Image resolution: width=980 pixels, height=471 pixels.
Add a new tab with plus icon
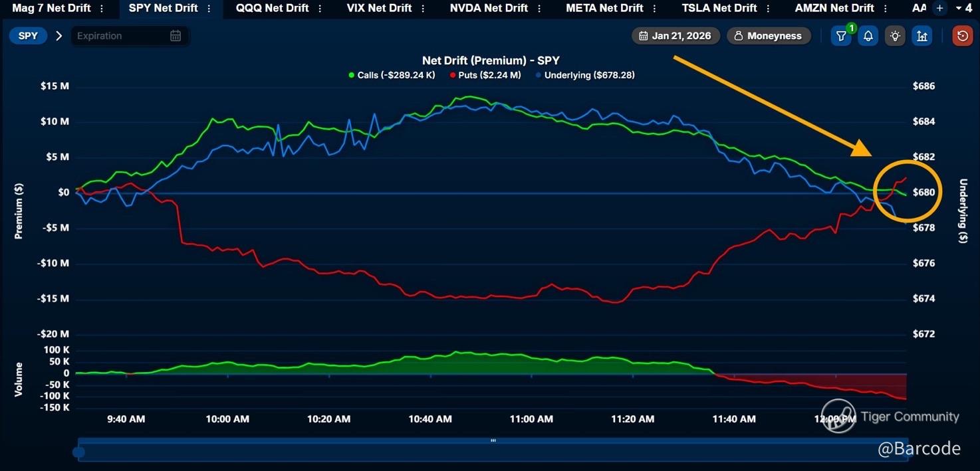pyautogui.click(x=939, y=8)
